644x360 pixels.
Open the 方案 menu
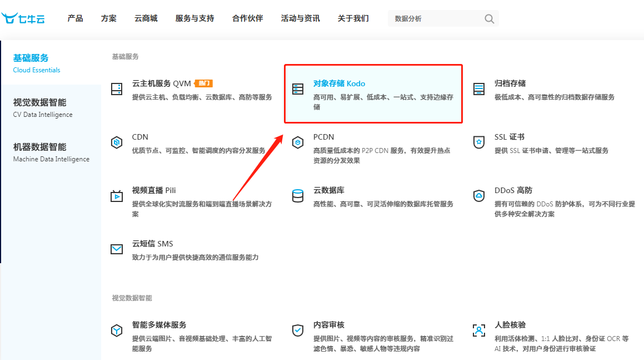click(x=109, y=18)
